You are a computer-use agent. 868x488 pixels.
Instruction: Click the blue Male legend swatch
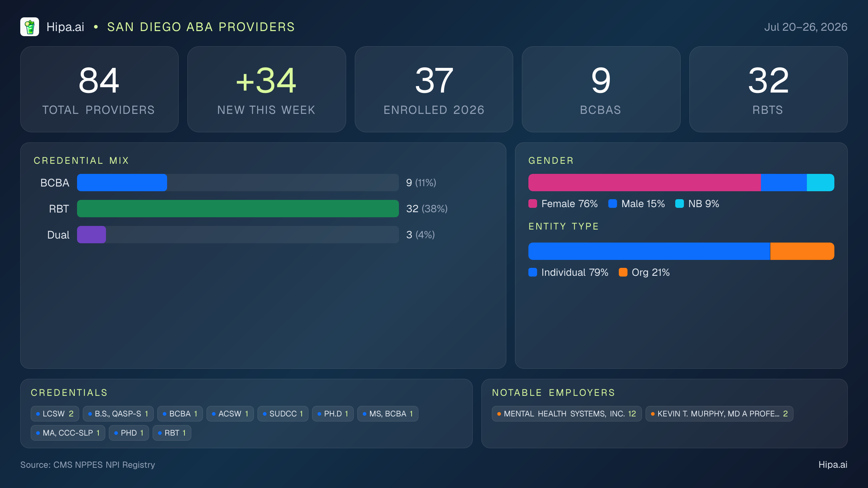click(x=613, y=204)
